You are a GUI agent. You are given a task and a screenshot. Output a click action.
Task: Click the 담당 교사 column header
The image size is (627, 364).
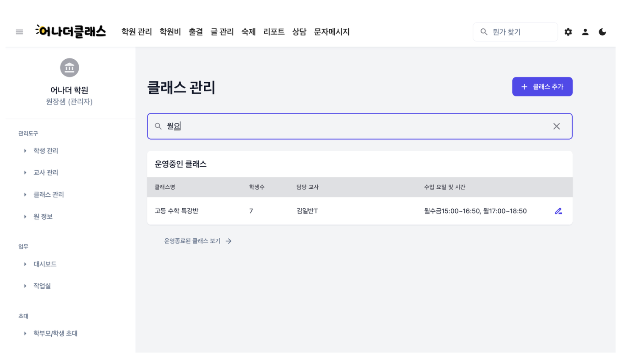(308, 187)
